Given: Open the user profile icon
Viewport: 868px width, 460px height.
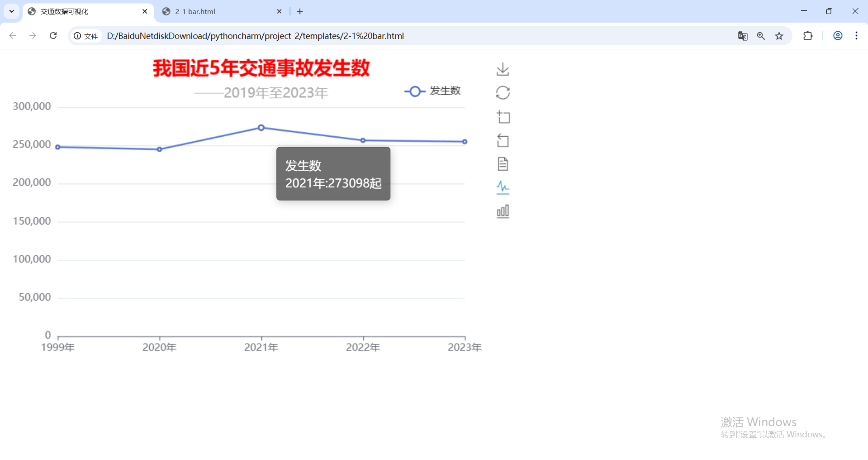Looking at the screenshot, I should [x=838, y=36].
